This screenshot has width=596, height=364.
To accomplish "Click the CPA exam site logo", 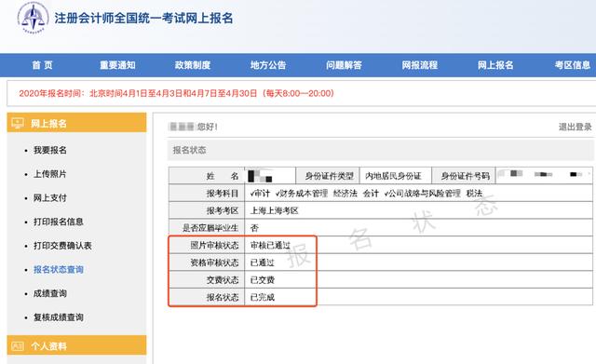I will [34, 18].
